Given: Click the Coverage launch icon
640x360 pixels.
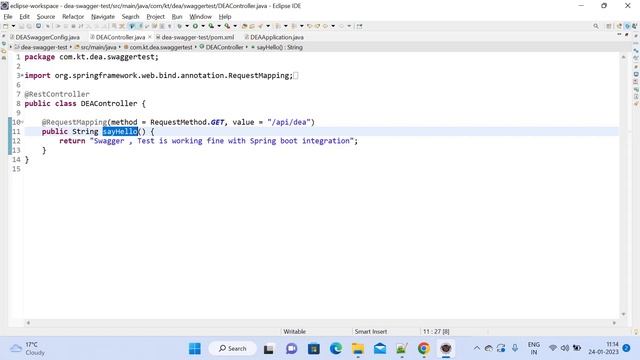Looking at the screenshot, I should (211, 26).
